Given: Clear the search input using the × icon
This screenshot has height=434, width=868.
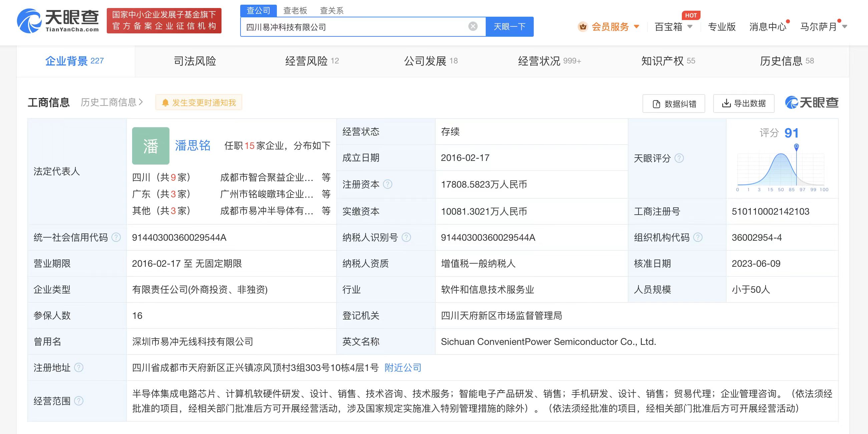Looking at the screenshot, I should pos(473,26).
